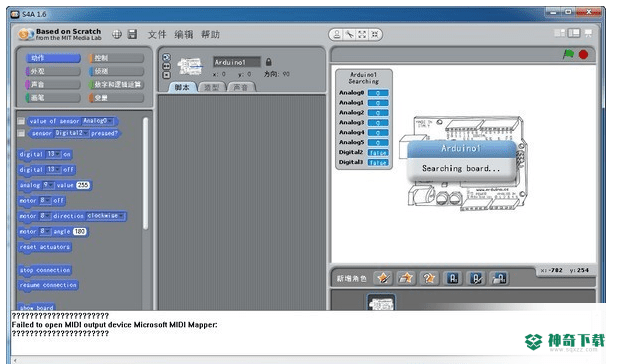The width and height of the screenshot is (617, 364).
Task: Open the clockwise direction dropdown
Action: pos(105,216)
